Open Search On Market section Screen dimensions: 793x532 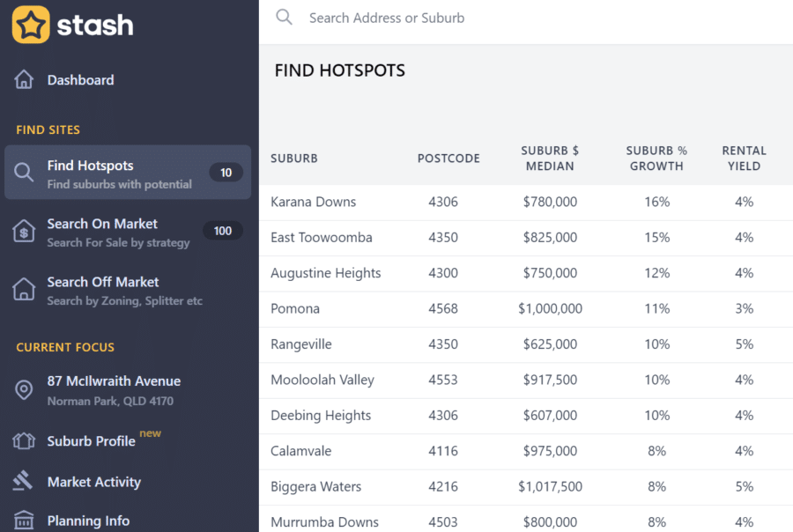coord(102,225)
